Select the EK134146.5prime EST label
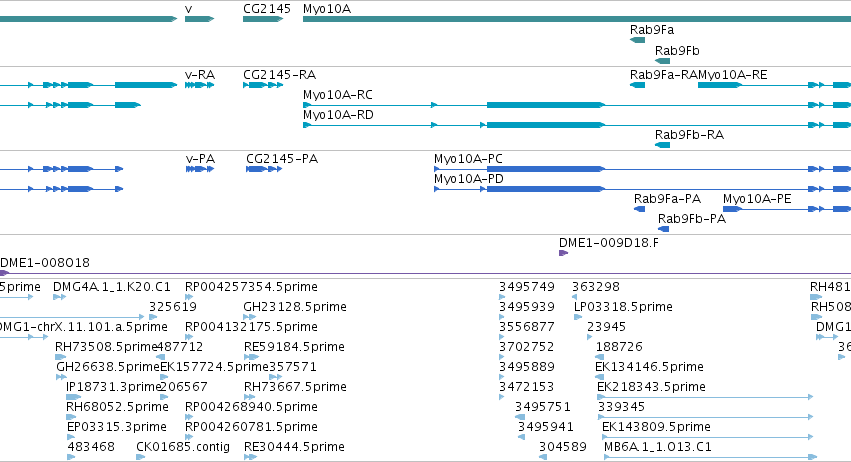Image resolution: width=851 pixels, height=462 pixels. 649,367
